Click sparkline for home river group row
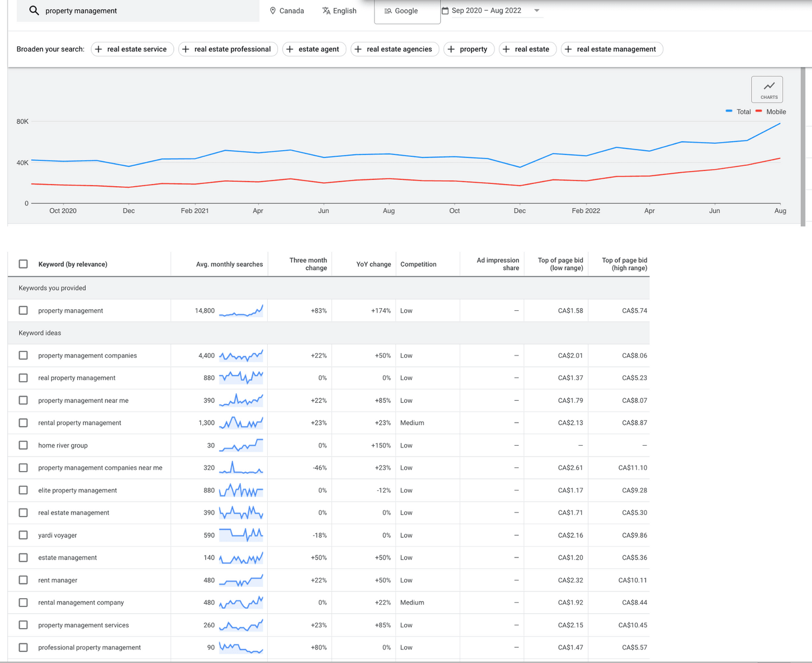Screen dimensions: 812x663 [241, 445]
